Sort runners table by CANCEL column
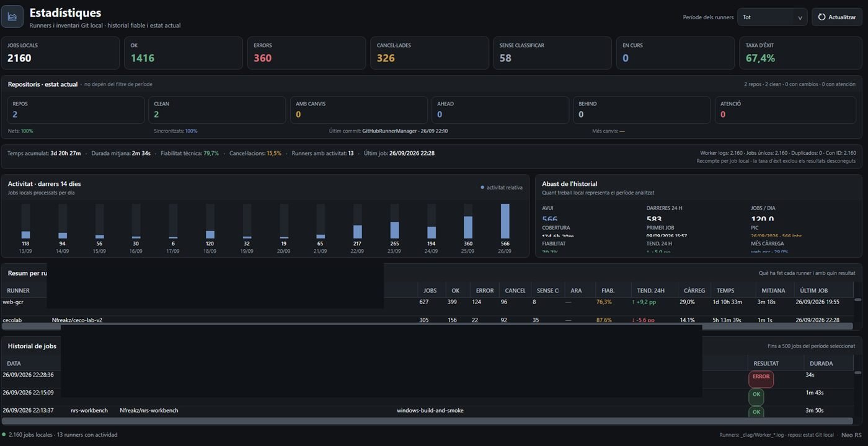Viewport: 868px width, 446px height. pos(515,291)
